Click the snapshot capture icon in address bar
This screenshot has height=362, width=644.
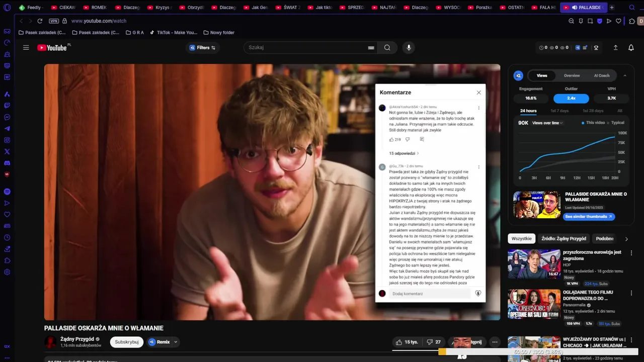tap(590, 21)
